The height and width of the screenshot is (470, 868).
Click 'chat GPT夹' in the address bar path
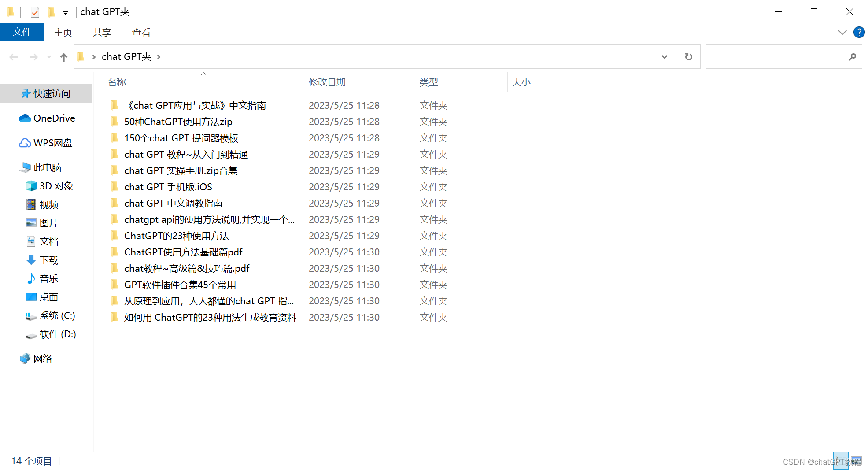click(x=126, y=56)
